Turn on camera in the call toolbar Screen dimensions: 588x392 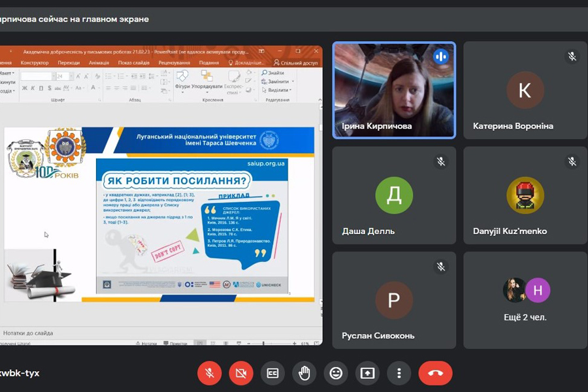(x=241, y=373)
